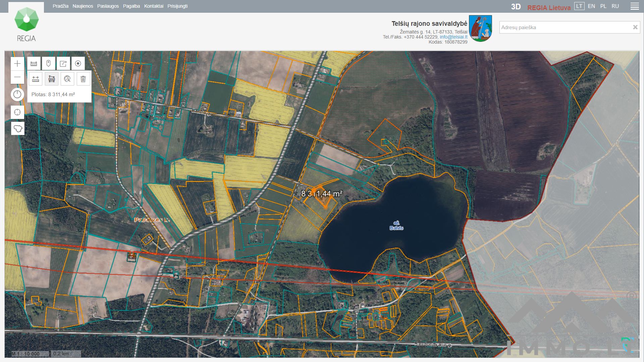644x362 pixels.
Task: Select the area measurement tool
Action: 52,79
